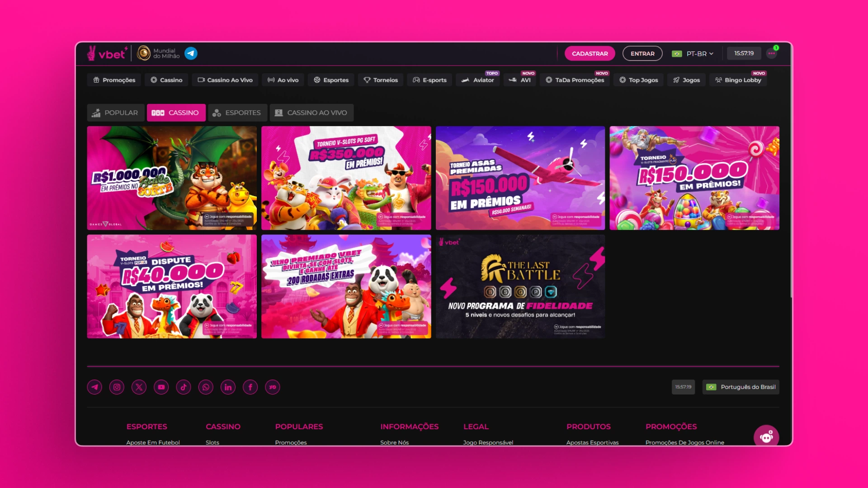Click the Sobre Nós footer link
The width and height of the screenshot is (868, 488).
394,442
